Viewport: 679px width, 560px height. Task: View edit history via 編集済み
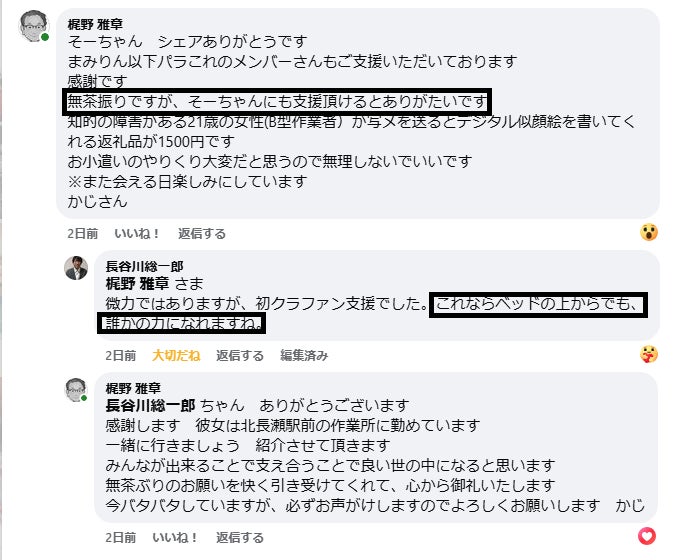pos(304,355)
